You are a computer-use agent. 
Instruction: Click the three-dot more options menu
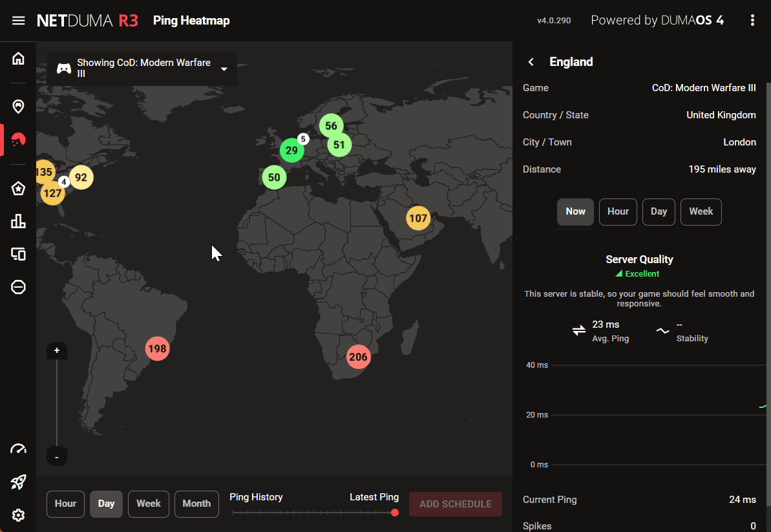[x=752, y=21]
